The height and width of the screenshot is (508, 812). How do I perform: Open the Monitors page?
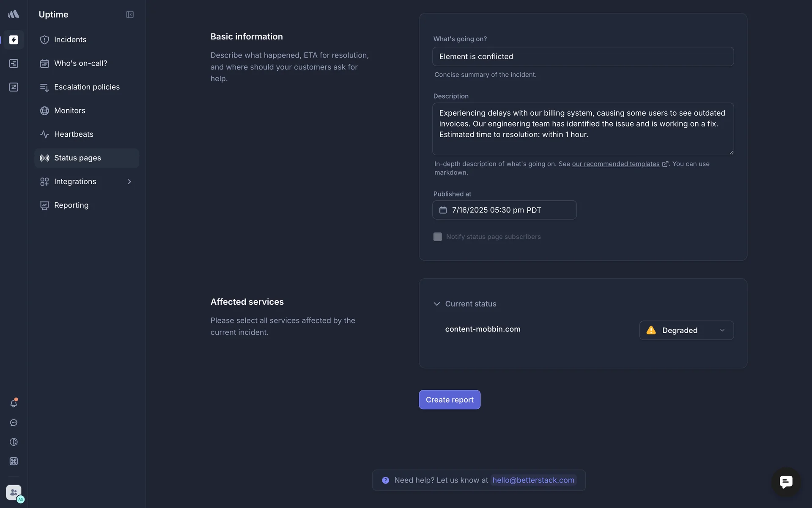pyautogui.click(x=70, y=110)
